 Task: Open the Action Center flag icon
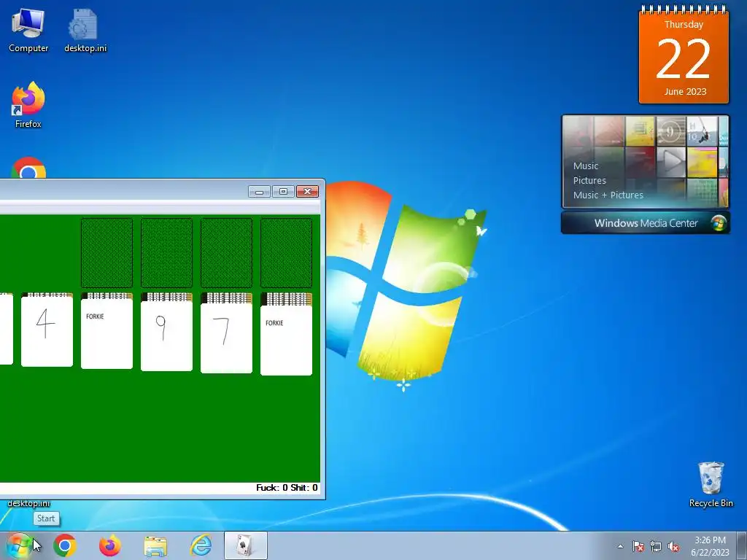tap(638, 546)
